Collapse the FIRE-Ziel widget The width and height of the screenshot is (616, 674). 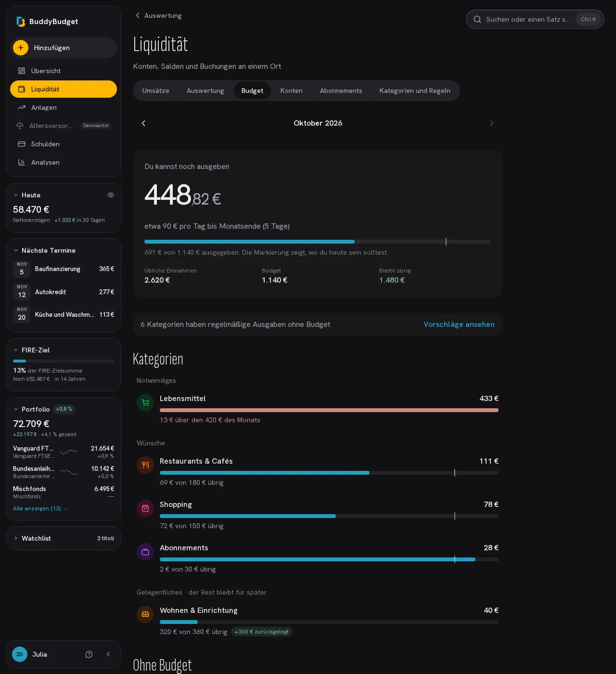pyautogui.click(x=16, y=350)
